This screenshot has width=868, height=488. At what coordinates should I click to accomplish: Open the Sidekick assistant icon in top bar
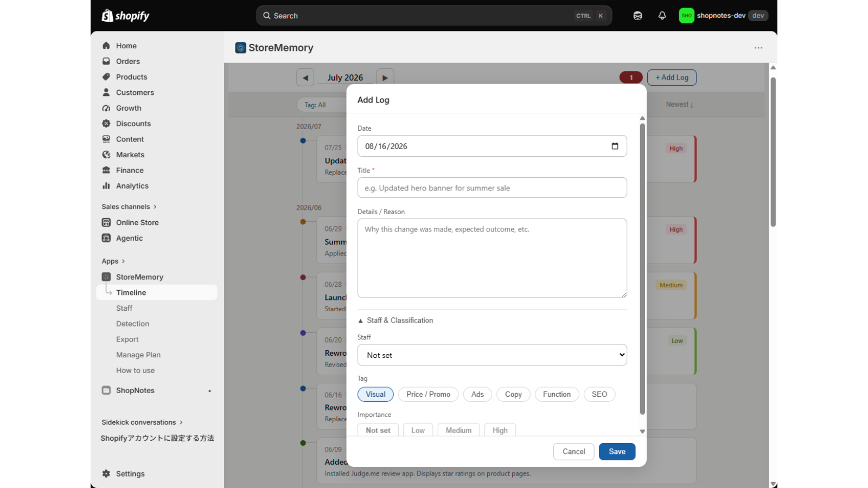pyautogui.click(x=637, y=16)
